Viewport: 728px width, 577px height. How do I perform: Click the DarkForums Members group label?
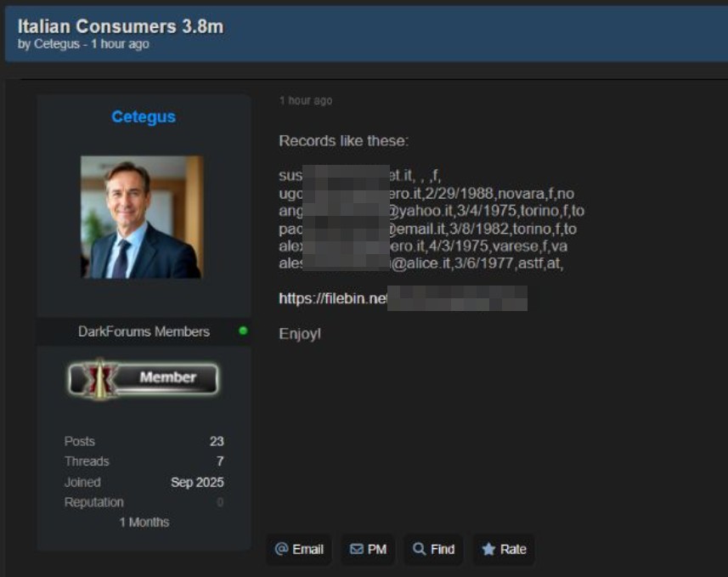144,331
